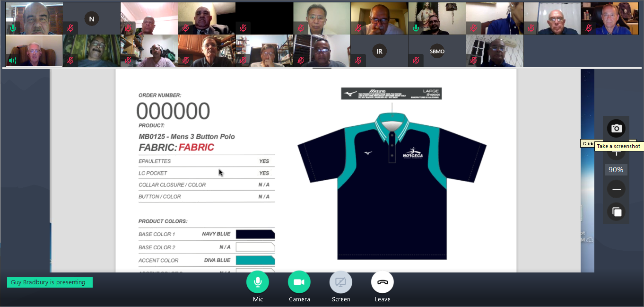Click the muted mic on the headphones participant tile

tap(128, 60)
